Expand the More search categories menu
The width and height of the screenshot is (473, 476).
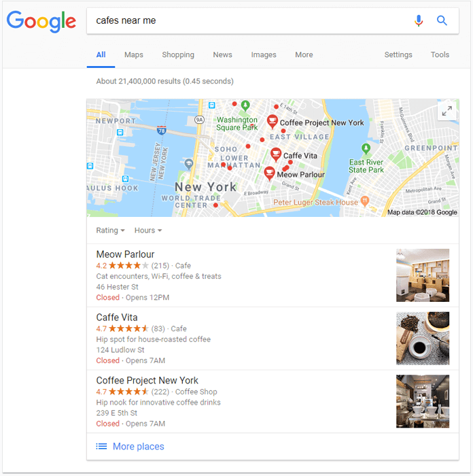click(x=304, y=54)
